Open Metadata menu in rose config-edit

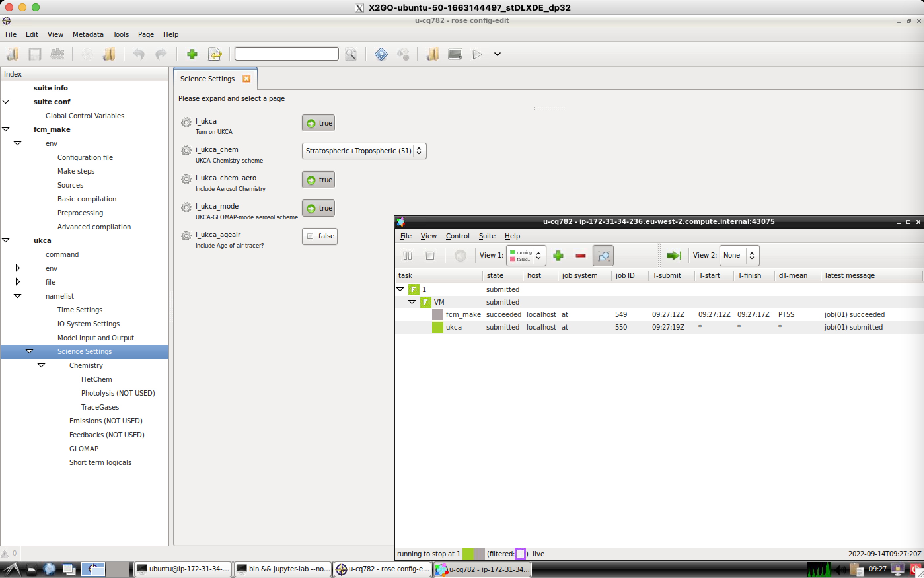tap(88, 34)
